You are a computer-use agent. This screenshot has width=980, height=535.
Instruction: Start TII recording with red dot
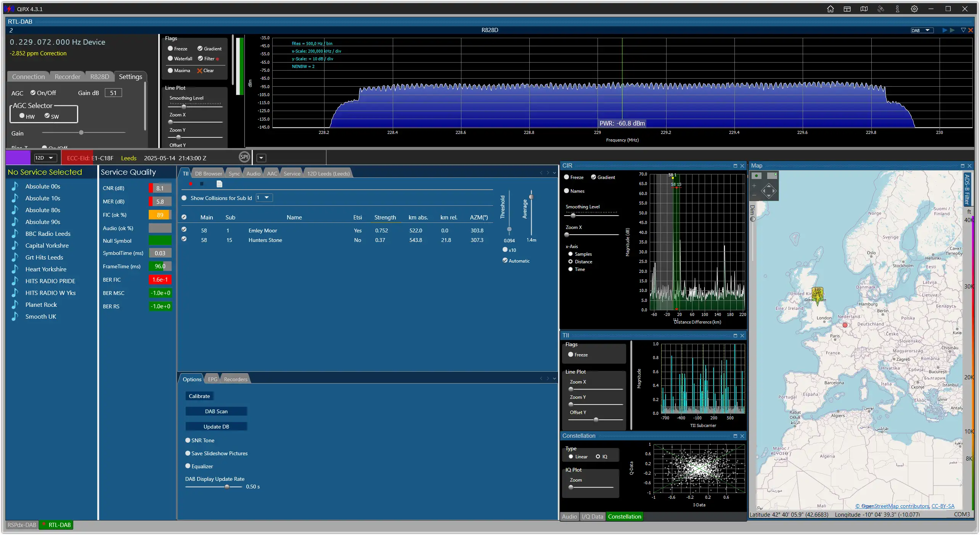tap(191, 184)
